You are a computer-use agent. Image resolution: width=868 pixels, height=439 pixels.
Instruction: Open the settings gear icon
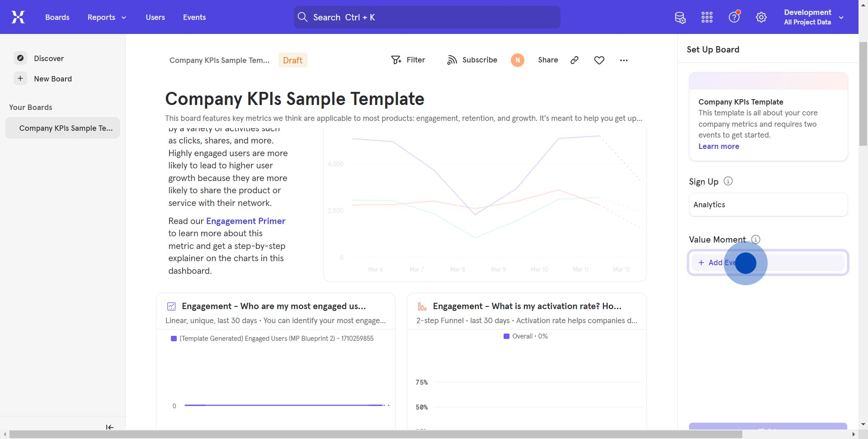point(761,18)
